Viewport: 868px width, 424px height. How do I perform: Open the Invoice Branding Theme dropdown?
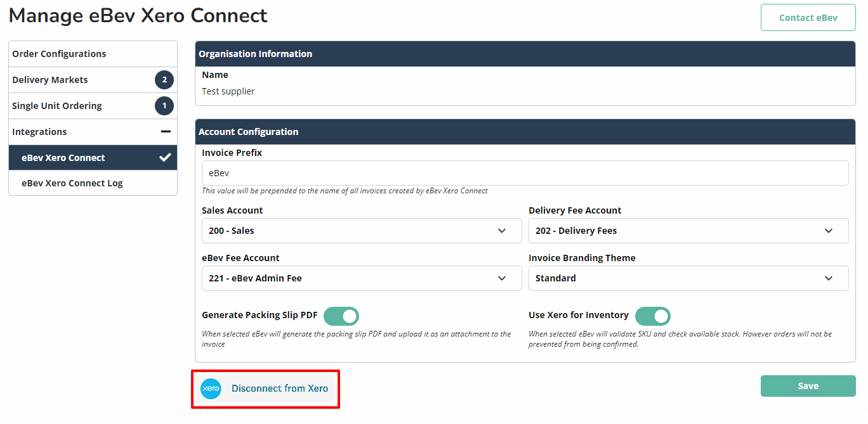pyautogui.click(x=688, y=278)
